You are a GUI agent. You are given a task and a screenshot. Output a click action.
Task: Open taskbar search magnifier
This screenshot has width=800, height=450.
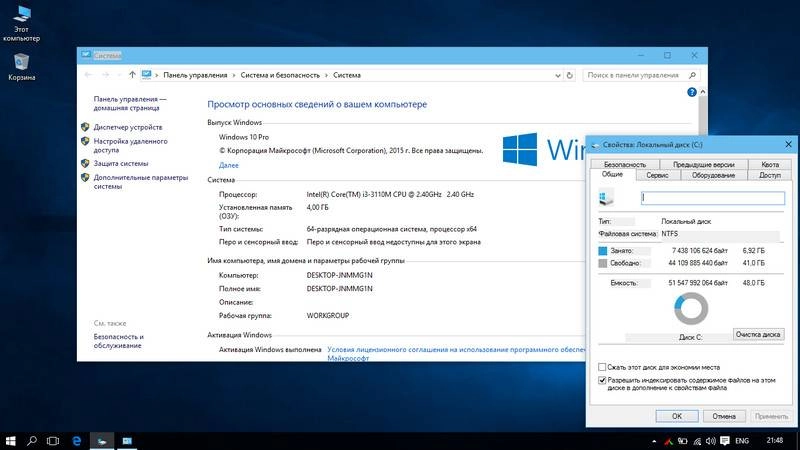click(x=32, y=441)
